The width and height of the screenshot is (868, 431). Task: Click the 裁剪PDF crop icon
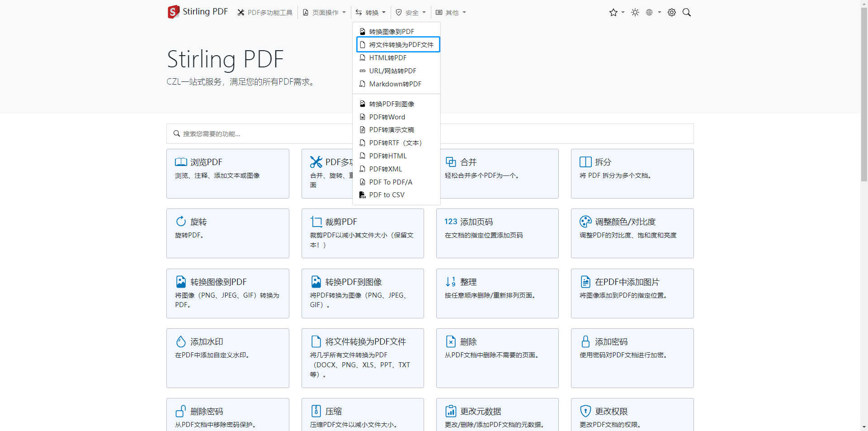pyautogui.click(x=316, y=222)
